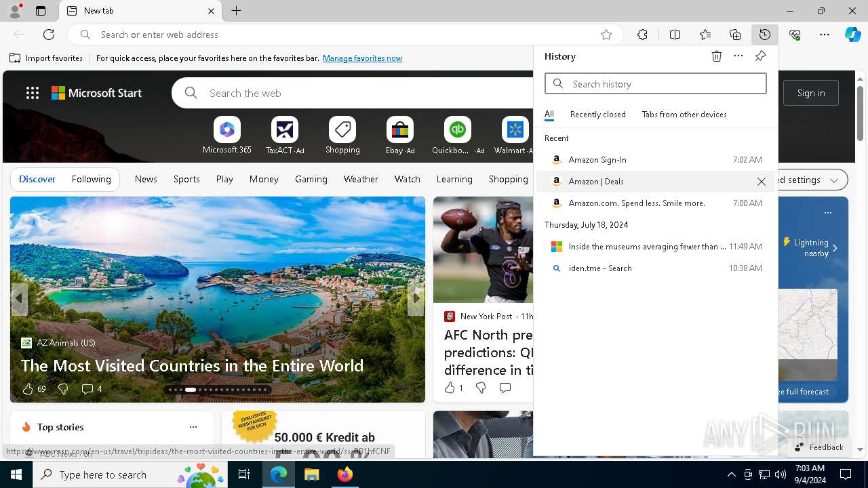
Task: Open Quickbooks ad shortcut tile
Action: pyautogui.click(x=458, y=136)
